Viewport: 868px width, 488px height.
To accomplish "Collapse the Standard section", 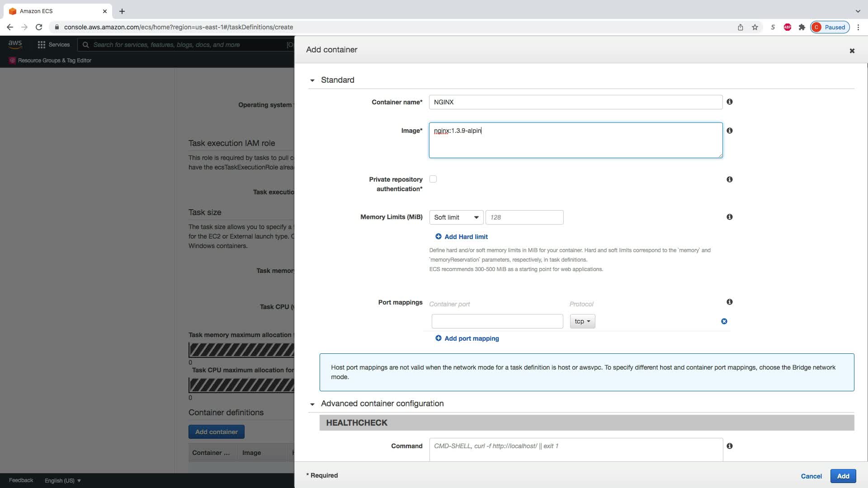I will click(x=312, y=80).
